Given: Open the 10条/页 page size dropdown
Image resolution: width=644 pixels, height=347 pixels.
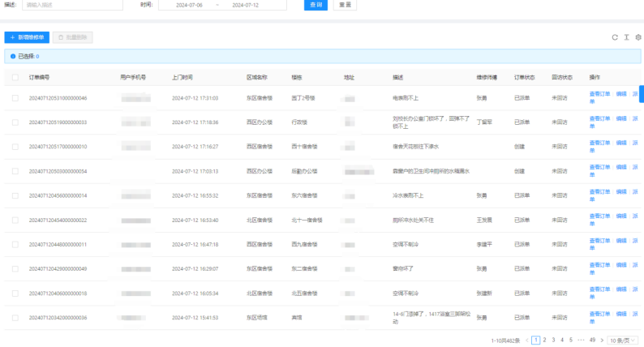Looking at the screenshot, I should pos(623,340).
